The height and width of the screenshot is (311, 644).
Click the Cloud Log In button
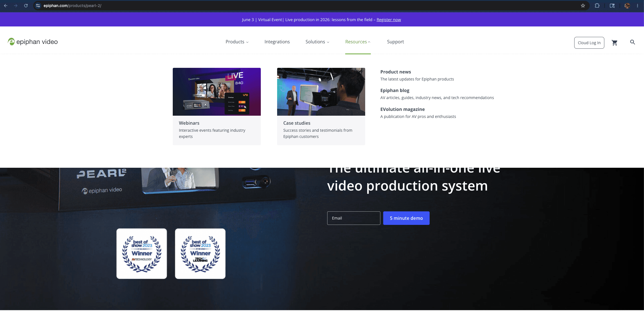[589, 43]
